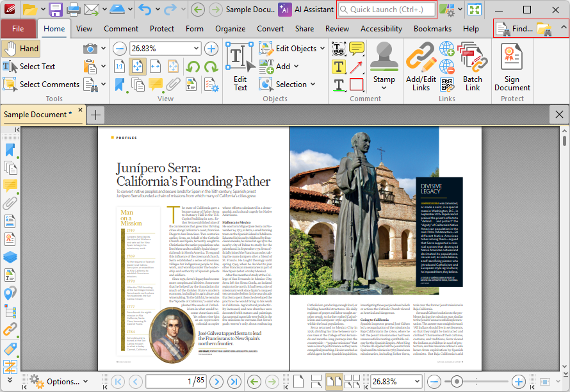This screenshot has height=392, width=570.
Task: Click the Snapshot camera icon
Action: [90, 49]
